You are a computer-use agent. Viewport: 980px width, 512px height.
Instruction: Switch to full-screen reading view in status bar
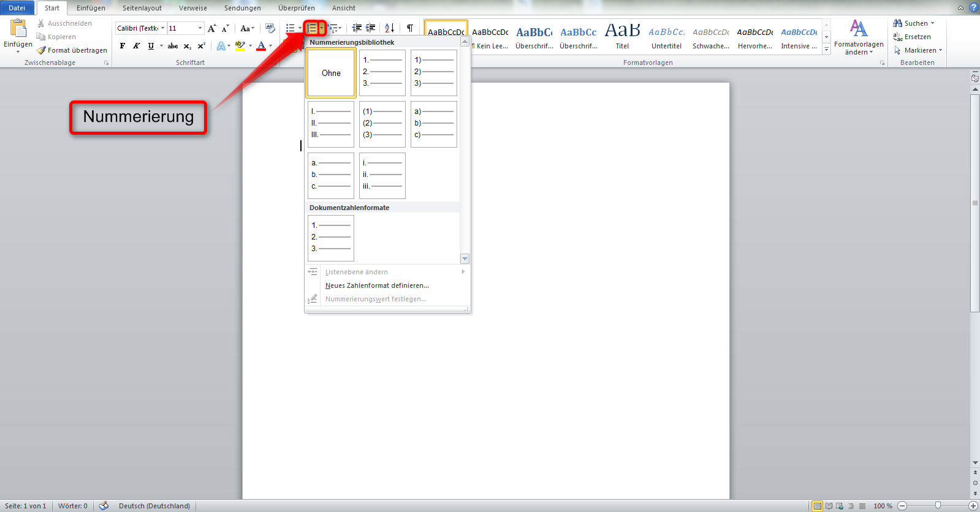click(x=829, y=506)
